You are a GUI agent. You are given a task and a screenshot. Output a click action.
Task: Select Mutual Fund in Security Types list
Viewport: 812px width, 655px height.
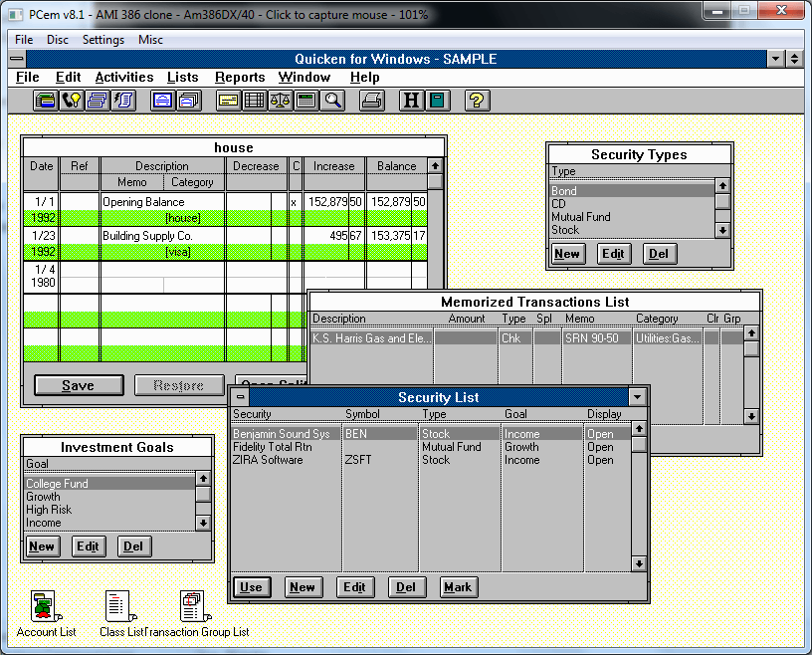coord(632,217)
